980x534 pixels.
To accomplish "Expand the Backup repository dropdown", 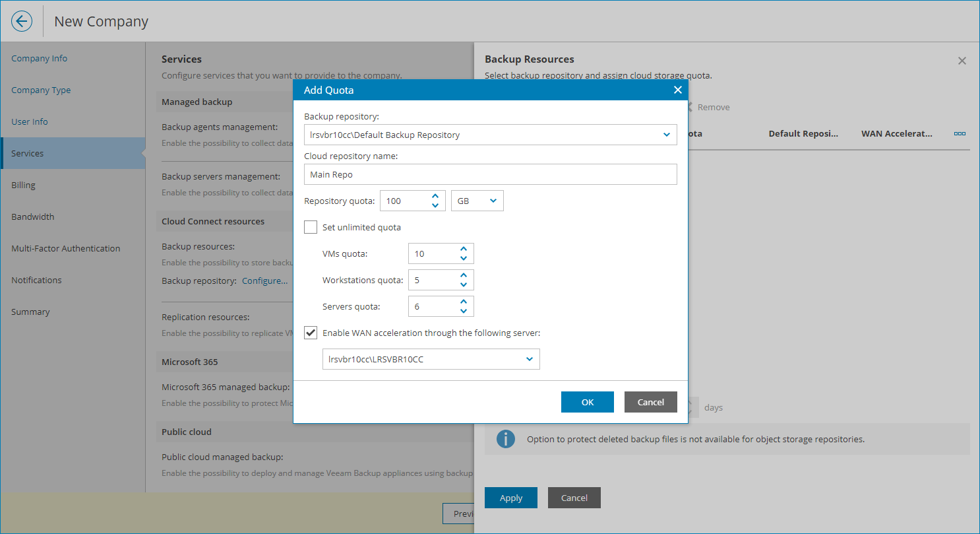I will [x=666, y=135].
